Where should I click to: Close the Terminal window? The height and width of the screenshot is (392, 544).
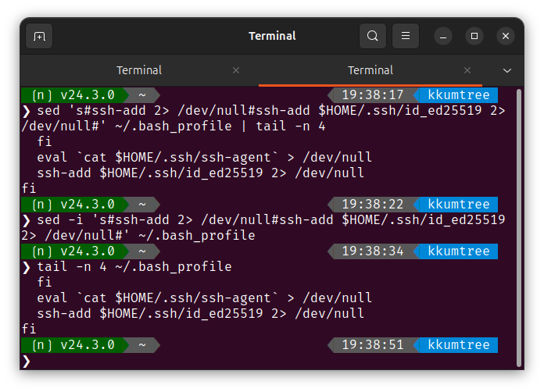tap(506, 36)
